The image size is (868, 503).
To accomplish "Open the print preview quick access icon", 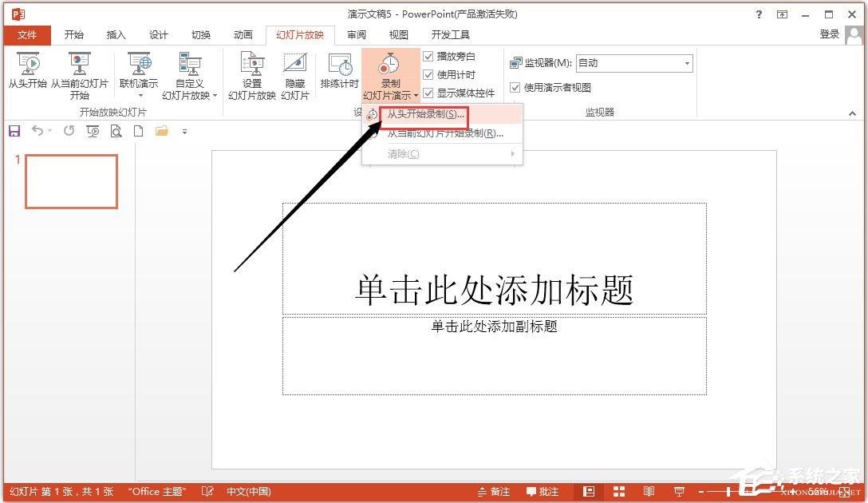I will click(x=116, y=131).
